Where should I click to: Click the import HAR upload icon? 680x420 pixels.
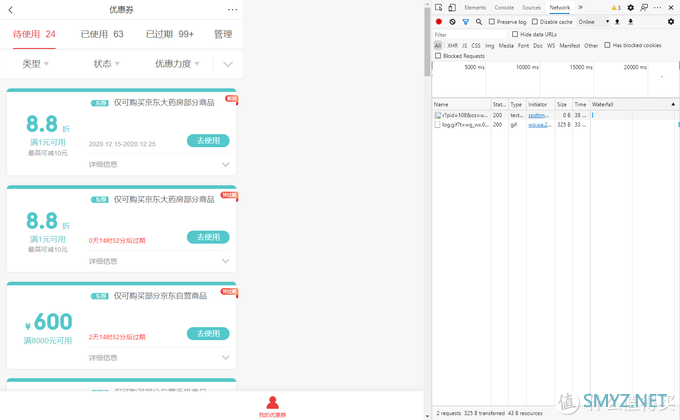point(617,21)
